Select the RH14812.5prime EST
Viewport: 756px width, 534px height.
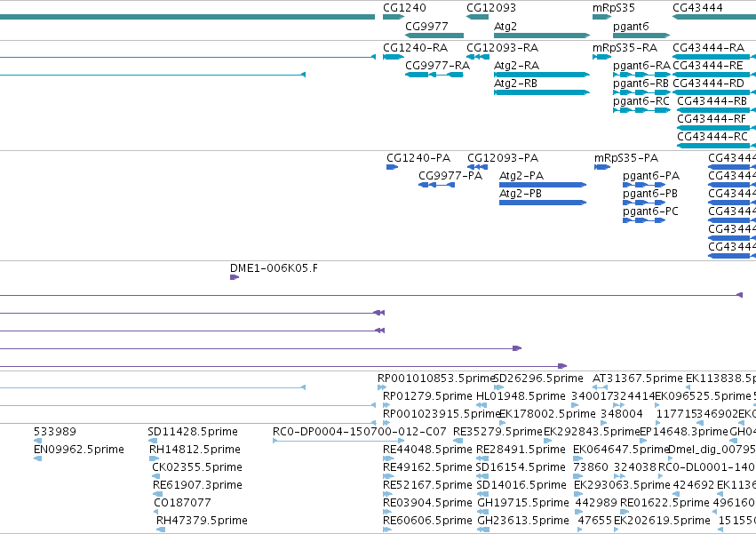(154, 458)
